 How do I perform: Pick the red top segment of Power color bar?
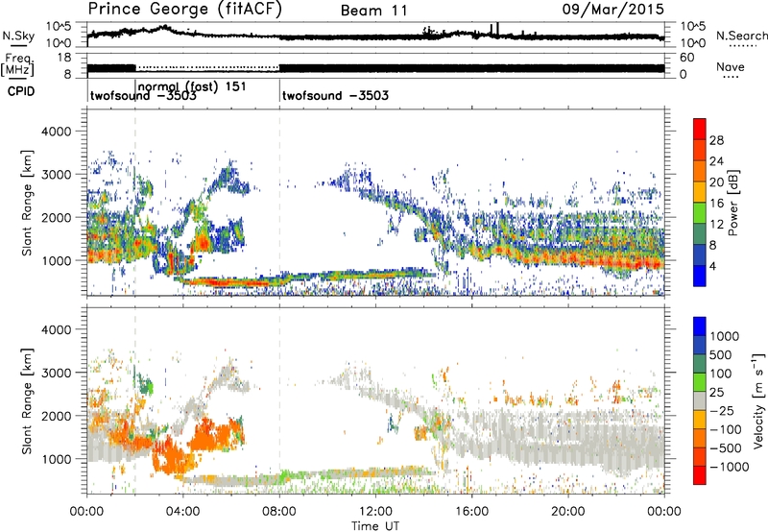(700, 129)
